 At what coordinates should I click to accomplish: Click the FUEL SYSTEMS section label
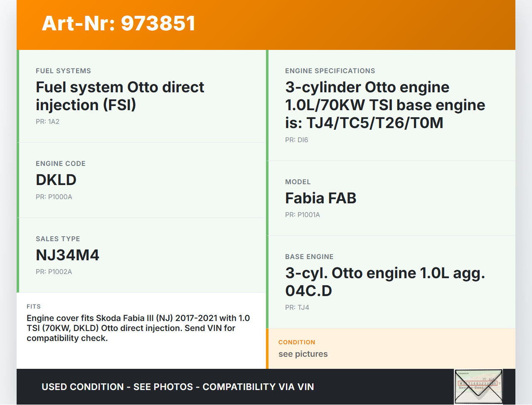[63, 71]
